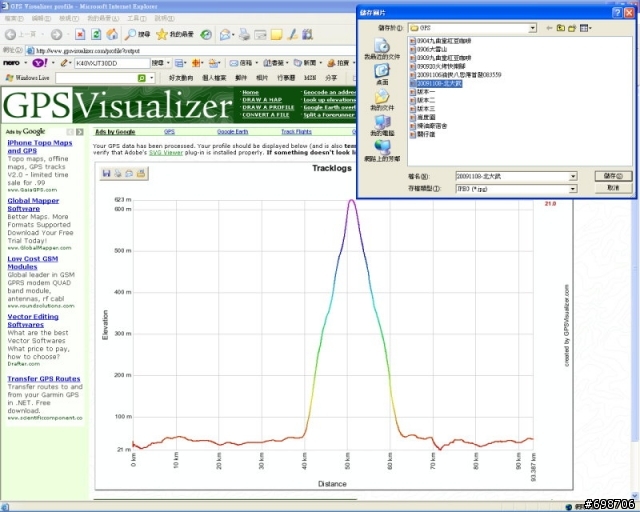Expand the save as type JPEG dropdown
This screenshot has width=640, height=512.
pos(573,189)
